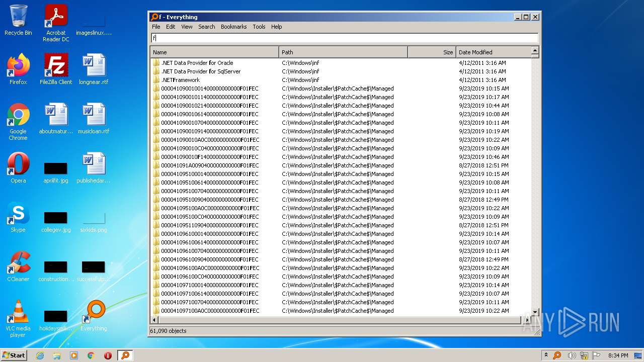This screenshot has width=644, height=362.
Task: Launch Everything desktop shortcut
Action: [x=94, y=316]
